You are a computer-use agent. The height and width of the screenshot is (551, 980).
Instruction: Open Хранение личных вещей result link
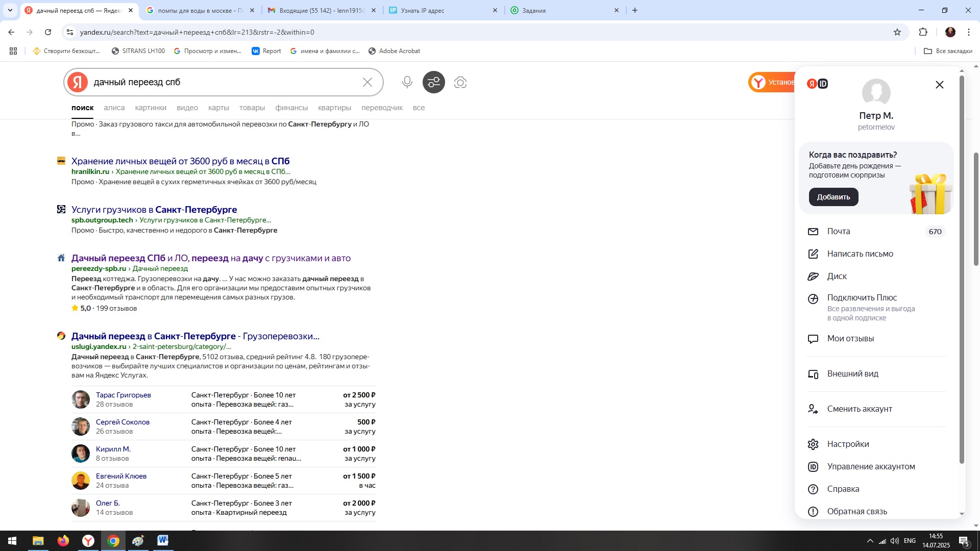[x=180, y=161]
